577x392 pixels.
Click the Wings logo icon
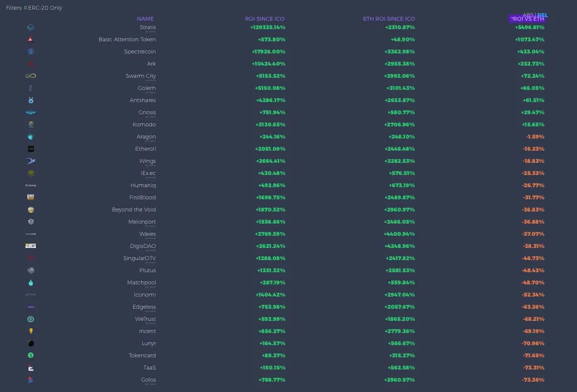pos(31,161)
